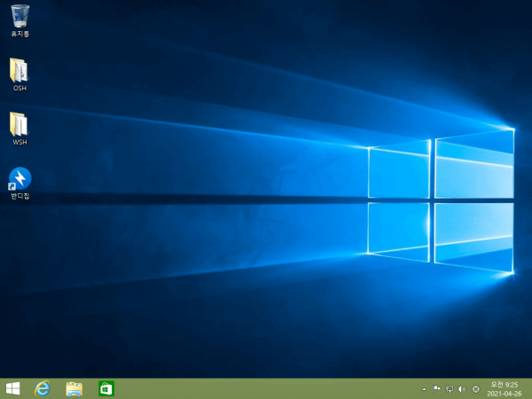
Task: Click the 반디집 label text
Action: point(20,196)
